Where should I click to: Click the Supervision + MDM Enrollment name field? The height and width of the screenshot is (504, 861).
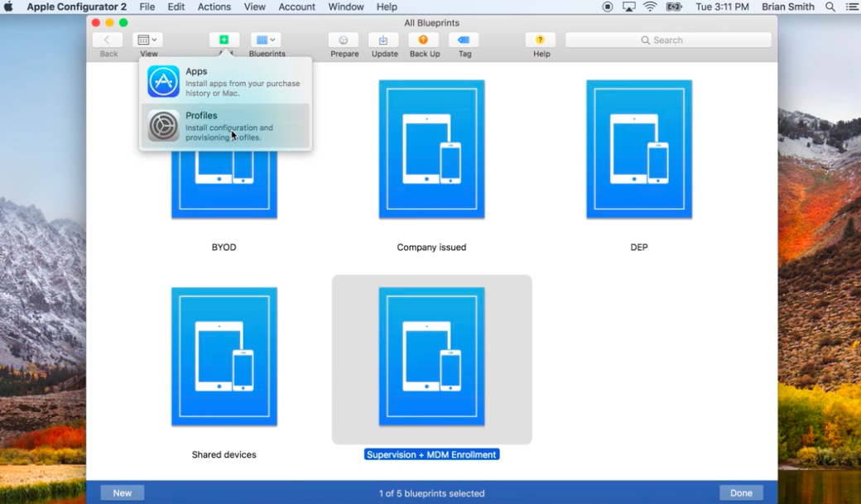pyautogui.click(x=431, y=454)
